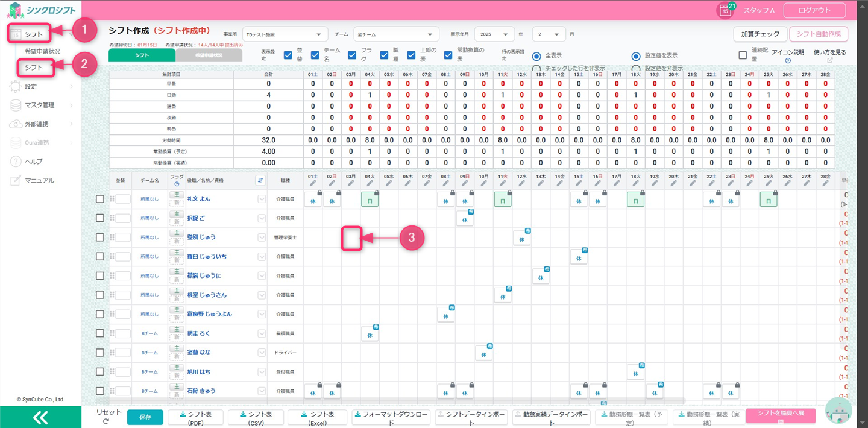This screenshot has height=428, width=868.
Task: Enable the 連続配置 checkbox
Action: coord(743,55)
